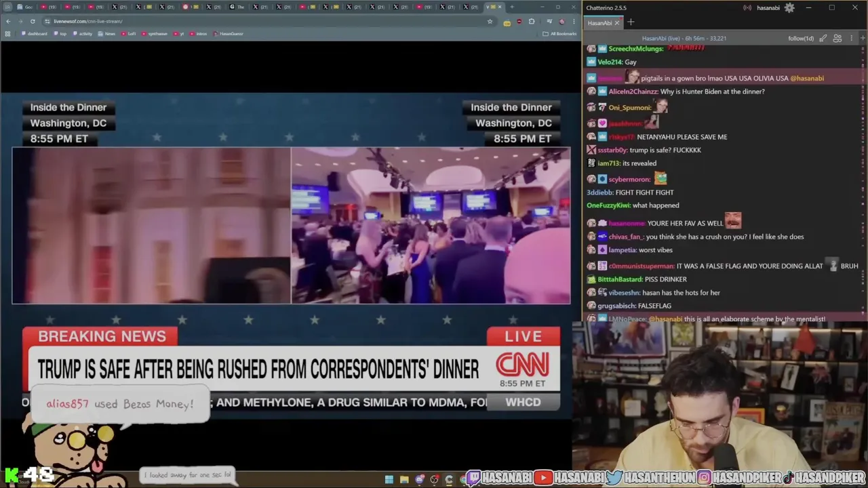Open Discord from the taskbar

click(420, 480)
